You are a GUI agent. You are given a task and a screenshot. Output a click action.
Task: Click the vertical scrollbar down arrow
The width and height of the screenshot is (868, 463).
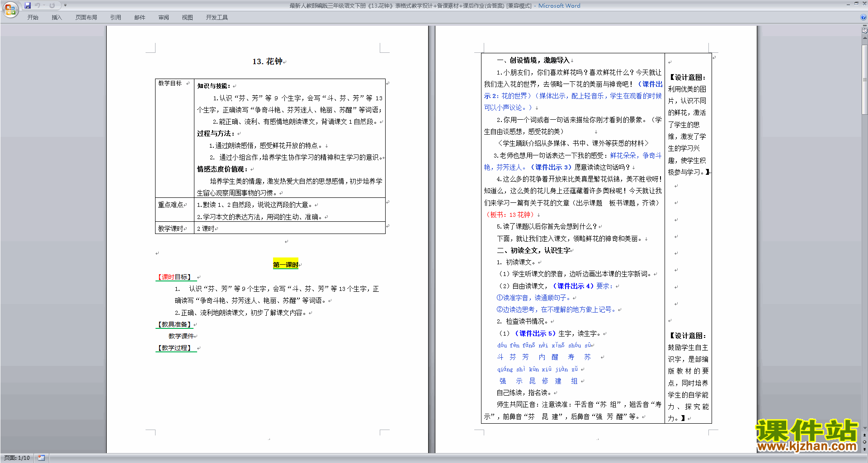(864, 428)
